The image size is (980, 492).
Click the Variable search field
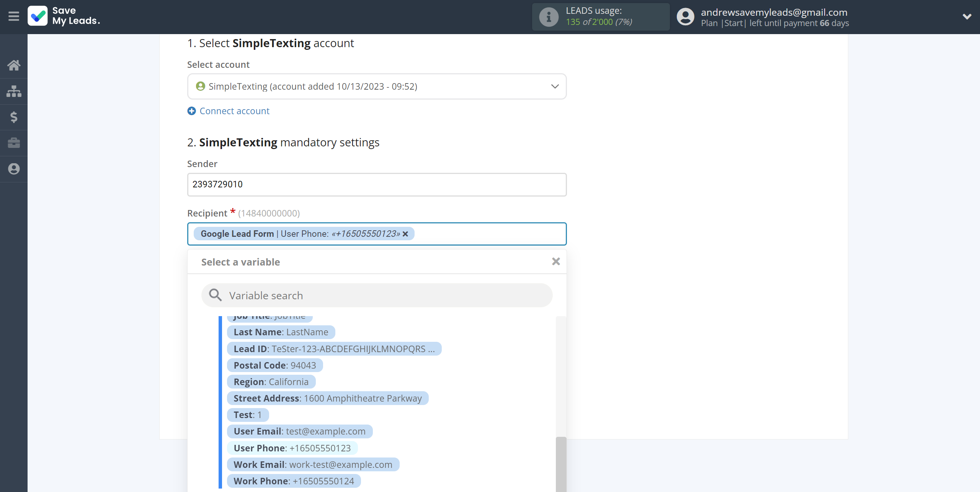click(x=377, y=295)
